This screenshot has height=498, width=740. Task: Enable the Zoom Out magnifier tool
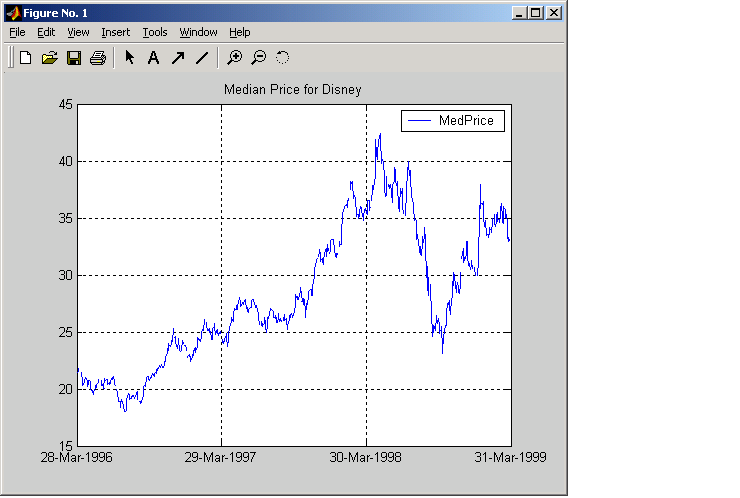point(259,58)
